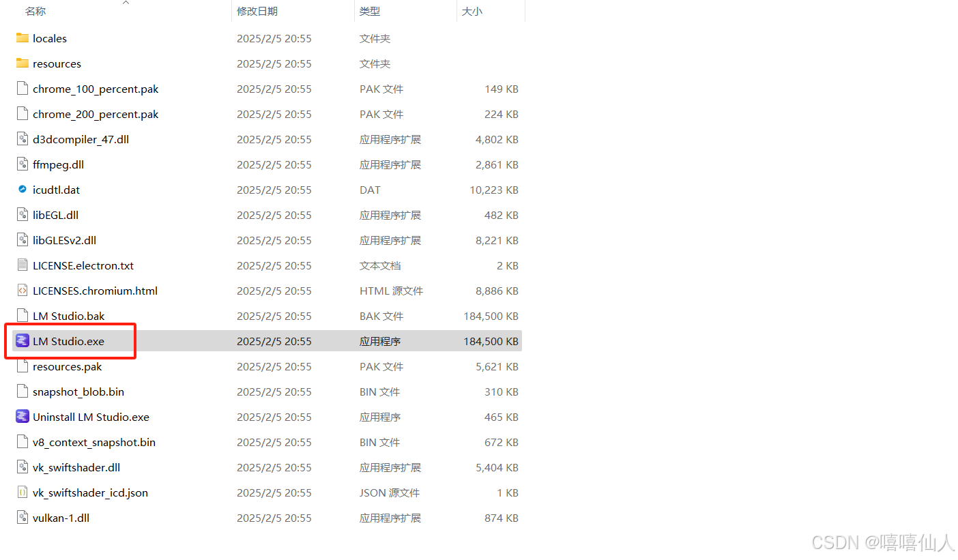Click the 672 KB size value
This screenshot has width=958, height=560.
tap(502, 443)
